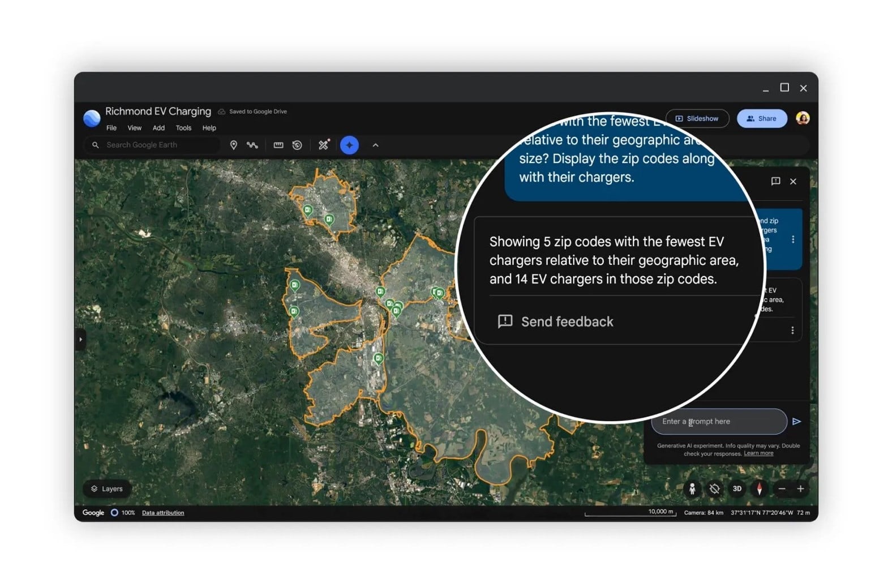This screenshot has width=888, height=588.
Task: Open the Layers panel
Action: click(x=107, y=489)
